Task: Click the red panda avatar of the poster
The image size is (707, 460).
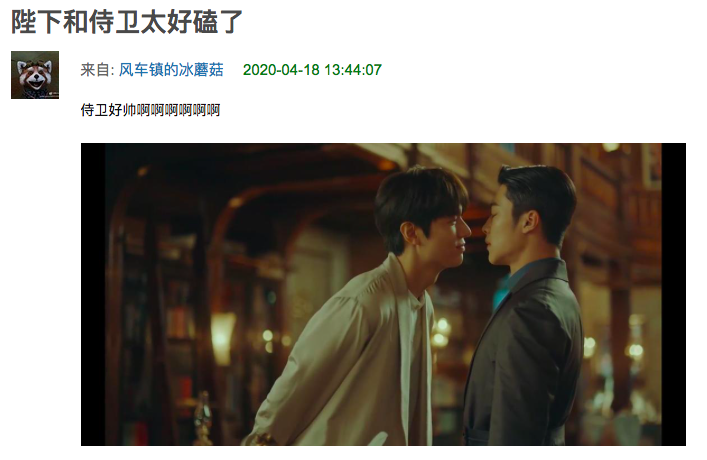Action: pyautogui.click(x=35, y=75)
